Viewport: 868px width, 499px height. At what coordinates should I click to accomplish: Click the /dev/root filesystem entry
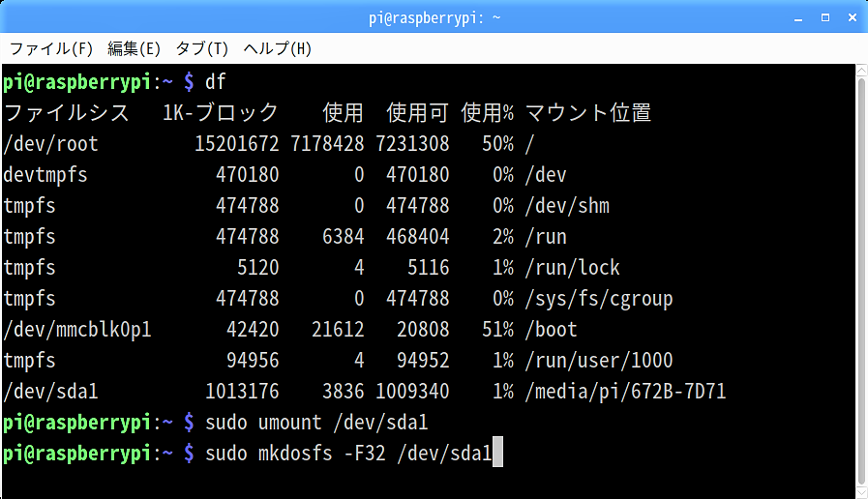click(x=51, y=144)
